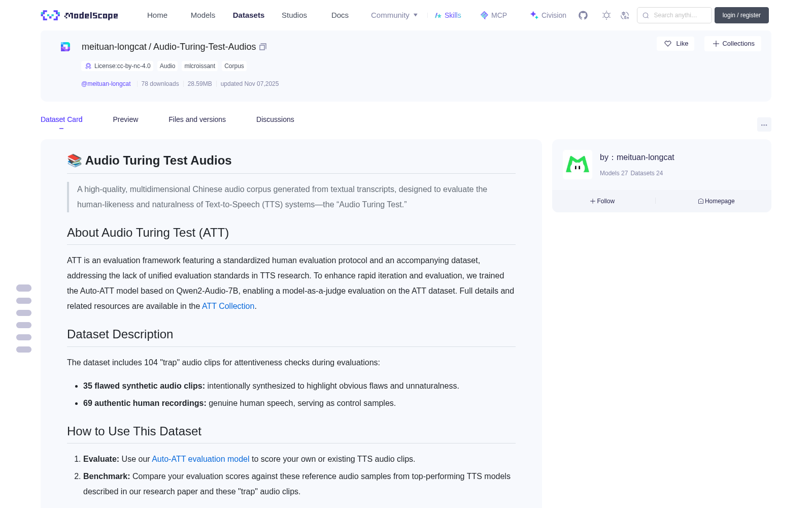Viewport: 812px width, 508px height.
Task: Click the login / register button
Action: pyautogui.click(x=741, y=15)
